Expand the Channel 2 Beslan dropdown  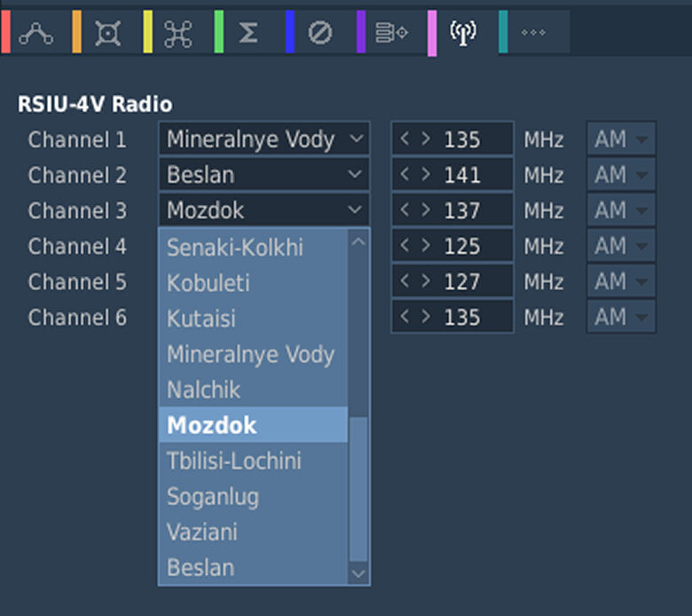pyautogui.click(x=263, y=175)
